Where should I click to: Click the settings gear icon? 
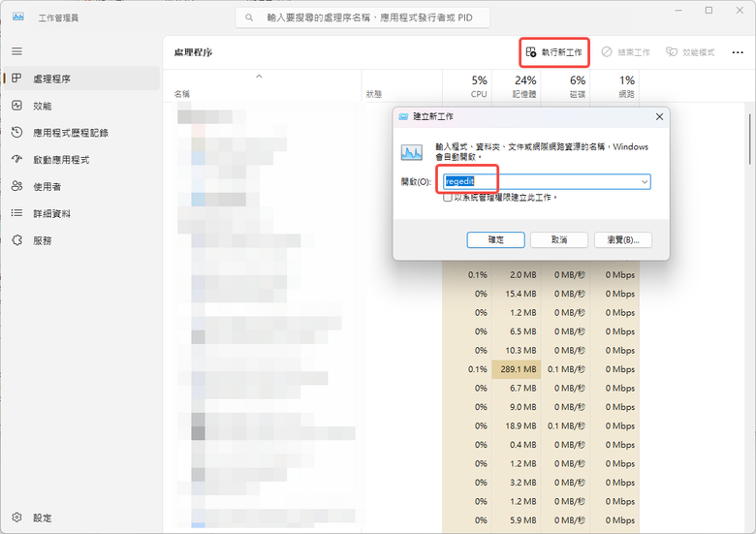pyautogui.click(x=16, y=518)
